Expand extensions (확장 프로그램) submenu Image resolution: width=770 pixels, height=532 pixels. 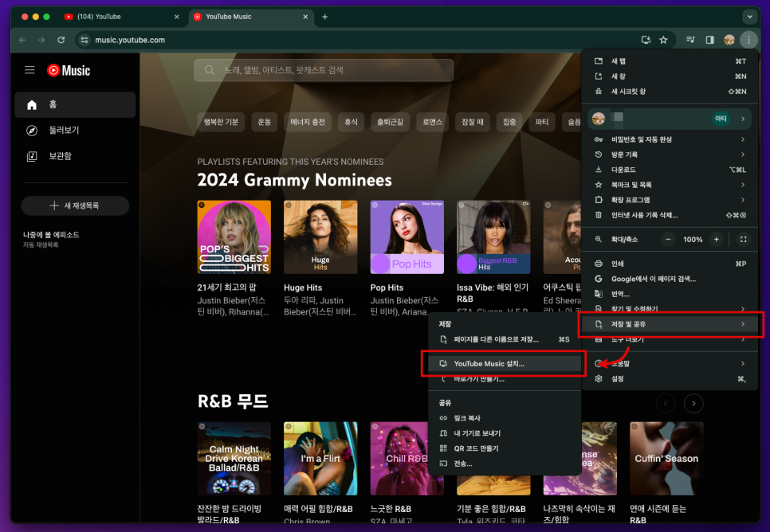[x=670, y=200]
